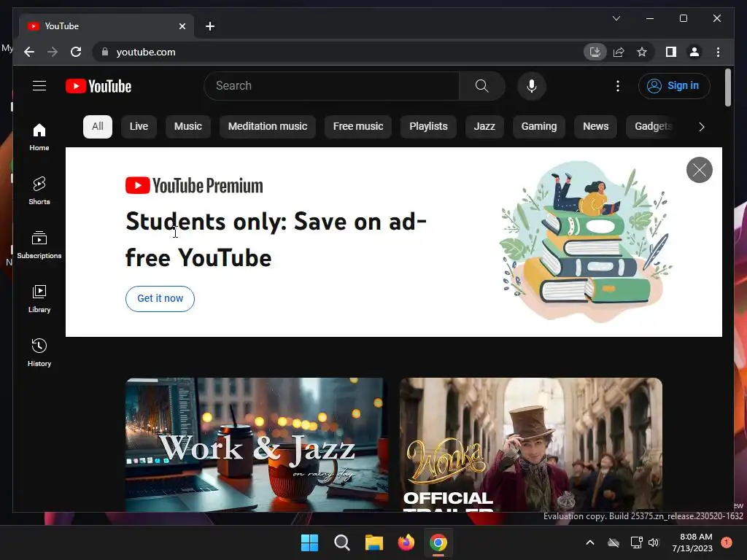Select the Gaming chip
This screenshot has width=747, height=560.
[x=539, y=127]
